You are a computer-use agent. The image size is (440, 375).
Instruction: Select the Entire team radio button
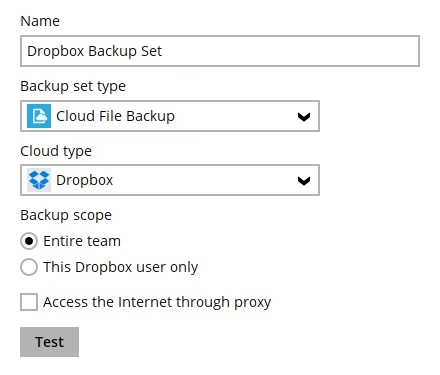29,241
